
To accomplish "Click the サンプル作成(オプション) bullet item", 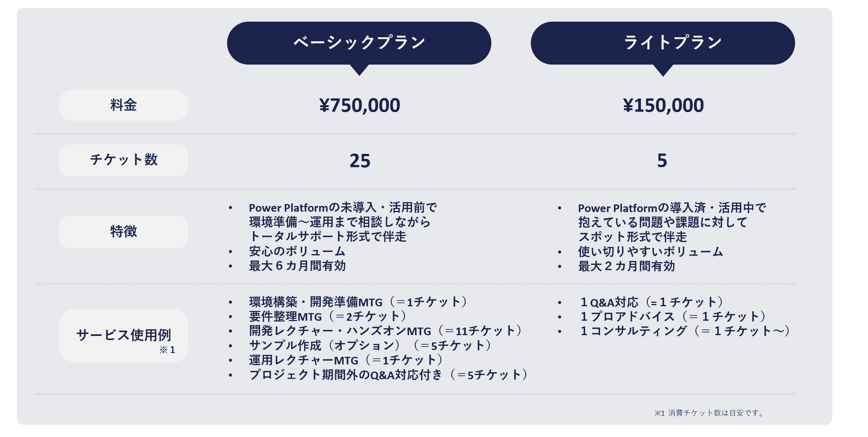I will click(370, 346).
